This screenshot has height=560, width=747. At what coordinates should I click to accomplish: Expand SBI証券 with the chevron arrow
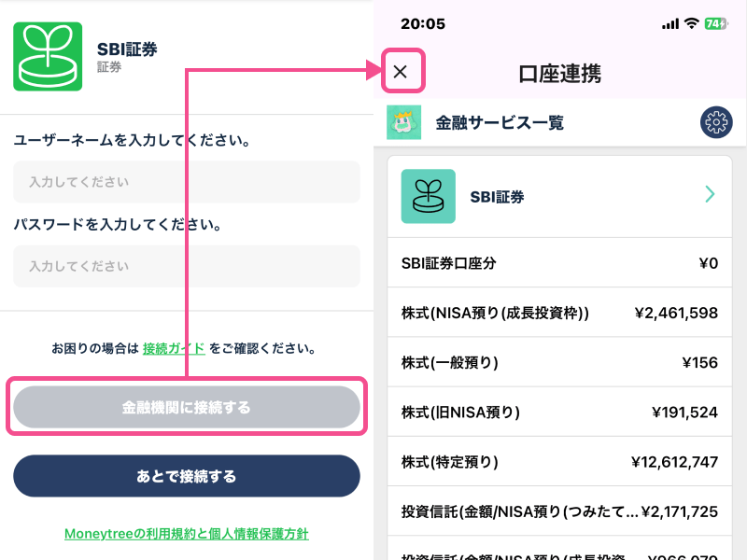pos(710,194)
